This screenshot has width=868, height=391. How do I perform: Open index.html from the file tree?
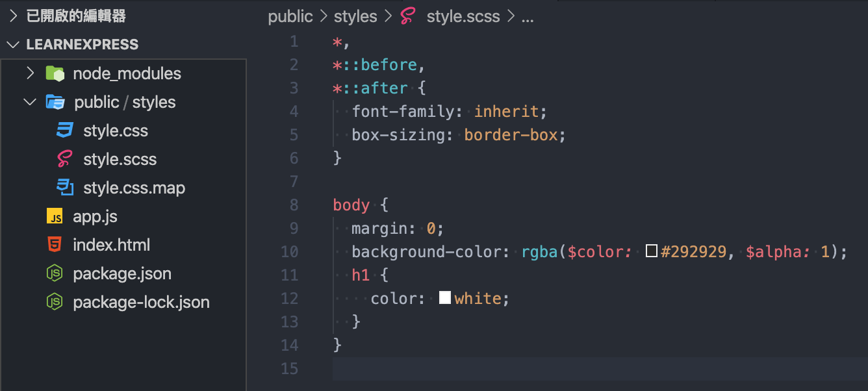pyautogui.click(x=111, y=245)
